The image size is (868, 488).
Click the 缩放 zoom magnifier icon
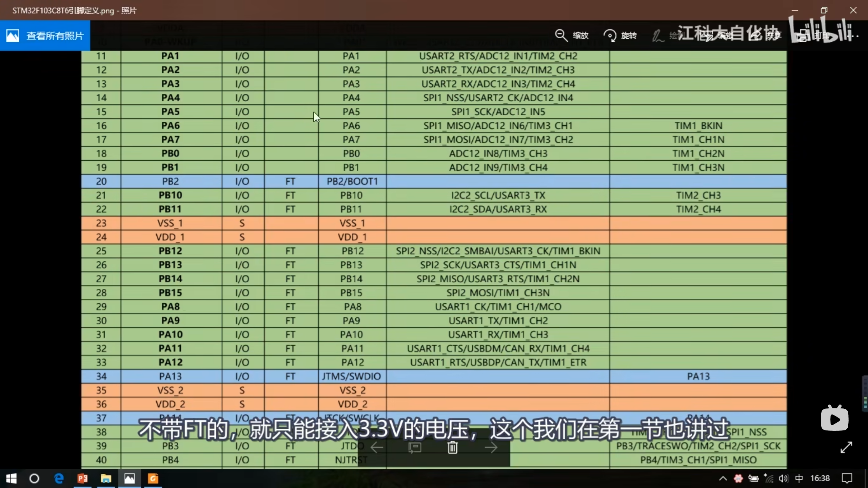[x=561, y=35]
